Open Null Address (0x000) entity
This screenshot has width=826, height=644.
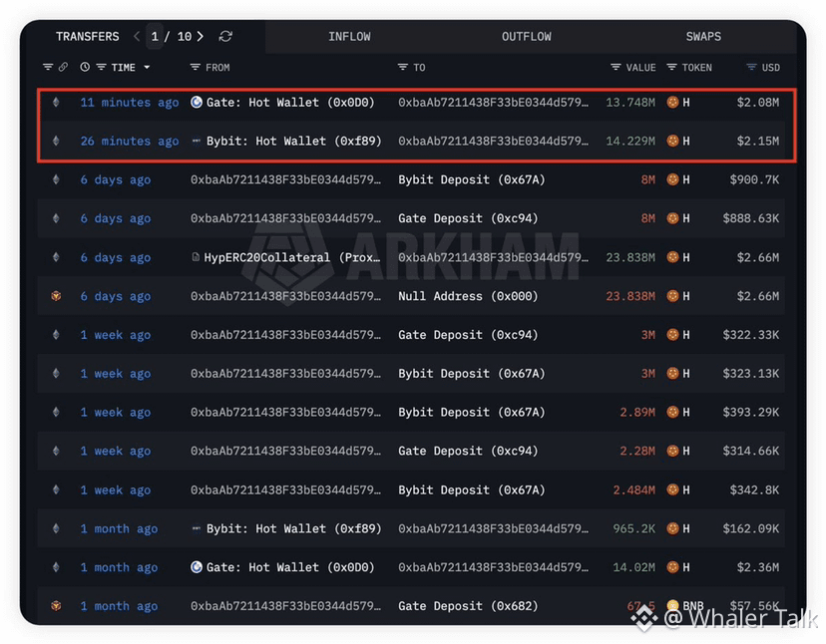468,296
